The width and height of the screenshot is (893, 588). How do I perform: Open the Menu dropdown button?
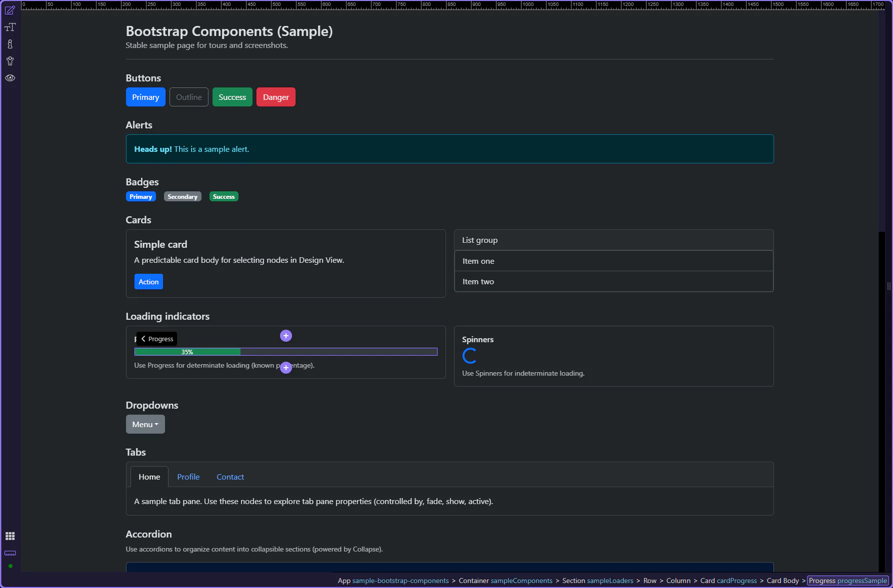coord(145,424)
